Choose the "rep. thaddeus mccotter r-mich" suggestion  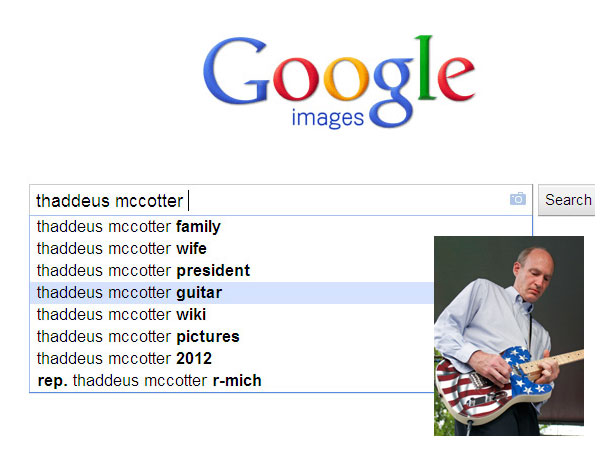[x=149, y=381]
